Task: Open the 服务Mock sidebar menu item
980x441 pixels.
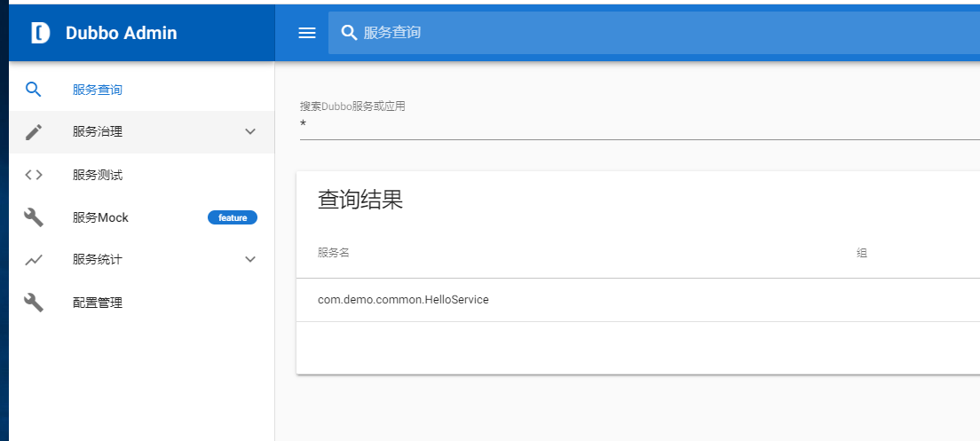Action: click(x=142, y=217)
